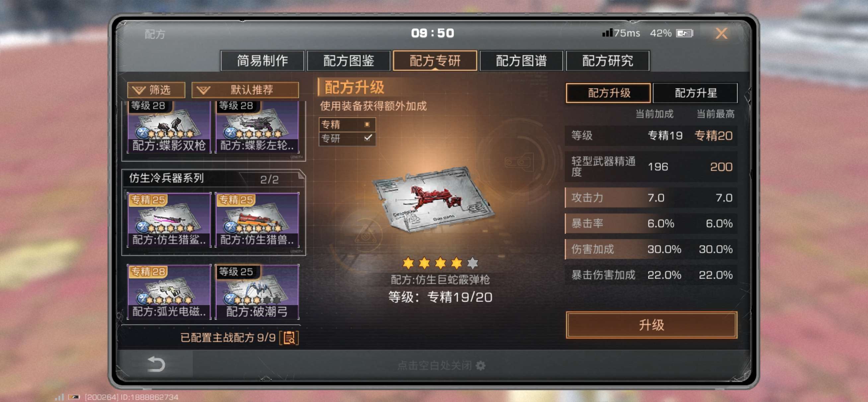Select the 破潮弓 recipe card
This screenshot has height=402, width=868.
[x=257, y=292]
